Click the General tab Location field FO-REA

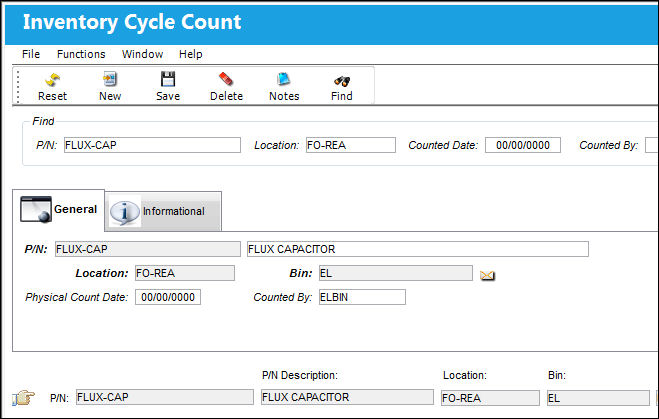185,273
